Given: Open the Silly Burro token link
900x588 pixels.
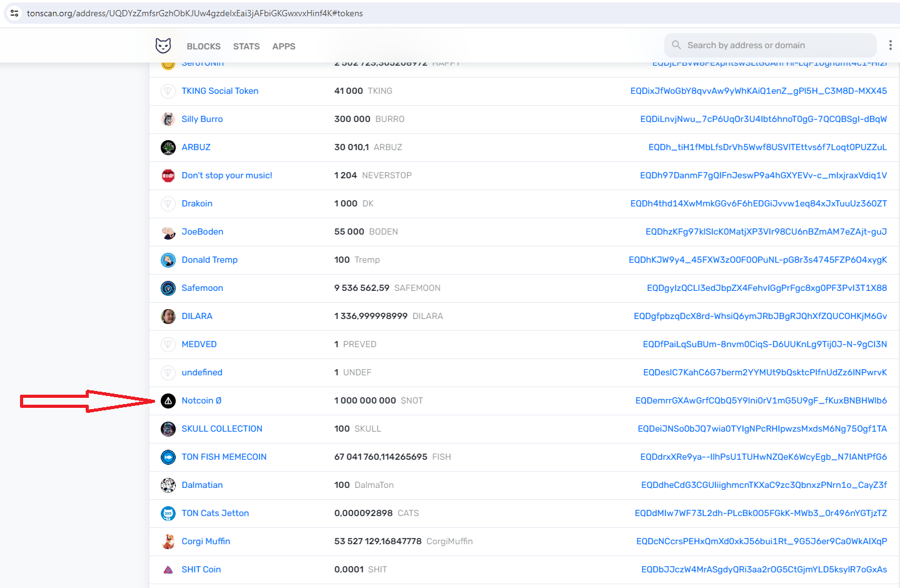Looking at the screenshot, I should point(202,119).
